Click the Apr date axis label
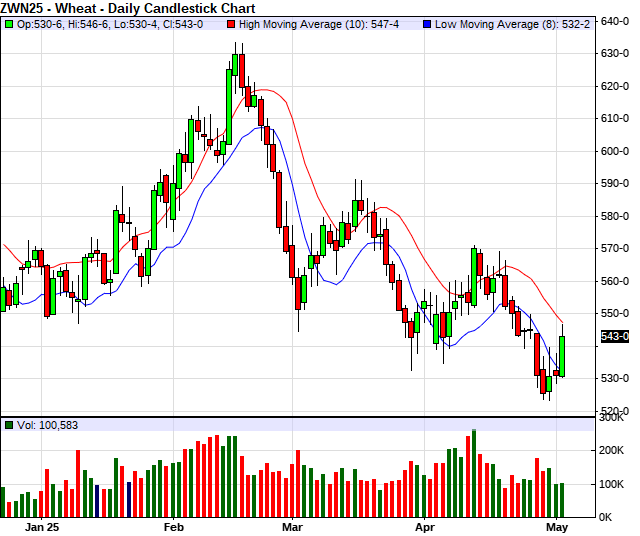The height and width of the screenshot is (536, 640). tap(425, 525)
